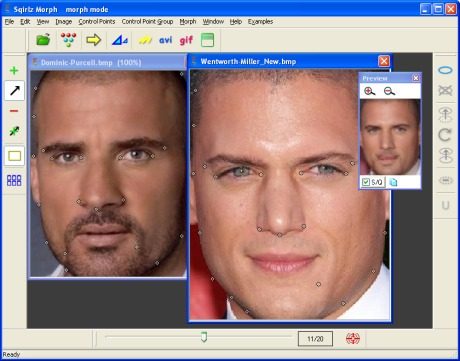Click the yellow motion-blur toolbar icon
The width and height of the screenshot is (460, 361).
[145, 40]
